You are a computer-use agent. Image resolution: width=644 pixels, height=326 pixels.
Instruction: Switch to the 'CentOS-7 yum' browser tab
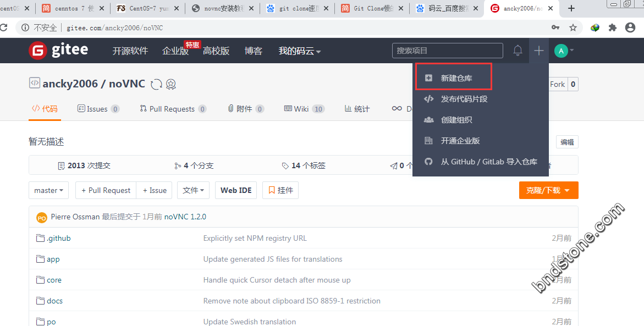tap(148, 8)
